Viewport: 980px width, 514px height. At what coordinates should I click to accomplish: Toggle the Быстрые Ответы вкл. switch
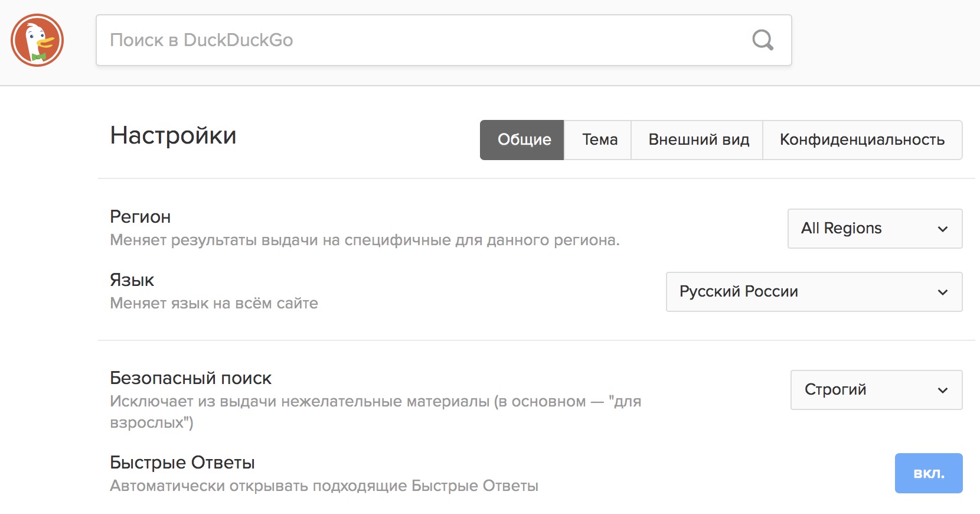[928, 473]
